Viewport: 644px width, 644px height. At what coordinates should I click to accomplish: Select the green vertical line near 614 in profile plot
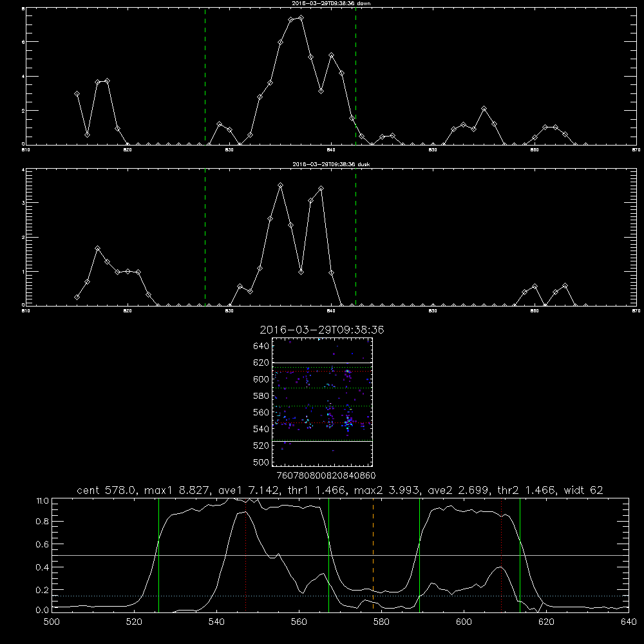(520, 554)
